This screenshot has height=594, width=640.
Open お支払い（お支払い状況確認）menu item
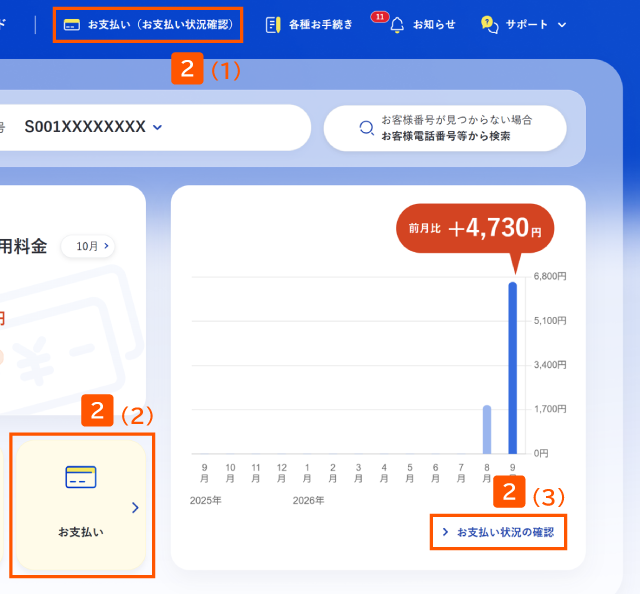(x=148, y=25)
